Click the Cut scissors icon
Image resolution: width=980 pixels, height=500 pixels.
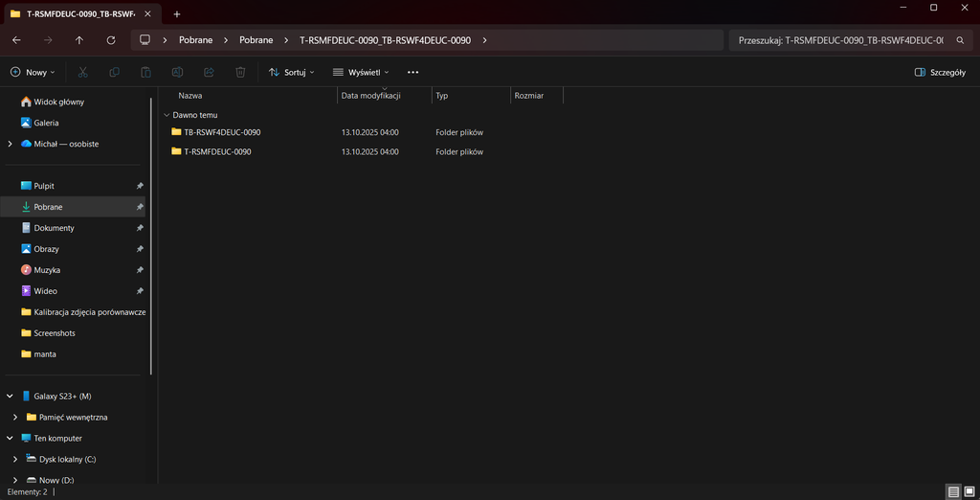pyautogui.click(x=82, y=72)
